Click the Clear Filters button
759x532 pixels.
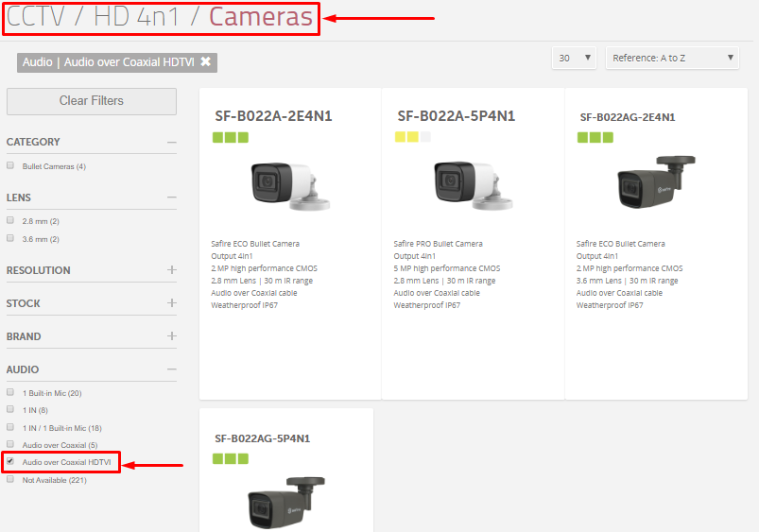92,101
